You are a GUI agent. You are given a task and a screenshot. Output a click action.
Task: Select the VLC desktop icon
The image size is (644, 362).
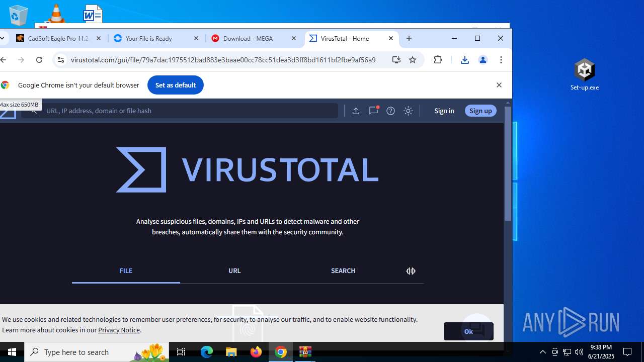pyautogui.click(x=56, y=14)
